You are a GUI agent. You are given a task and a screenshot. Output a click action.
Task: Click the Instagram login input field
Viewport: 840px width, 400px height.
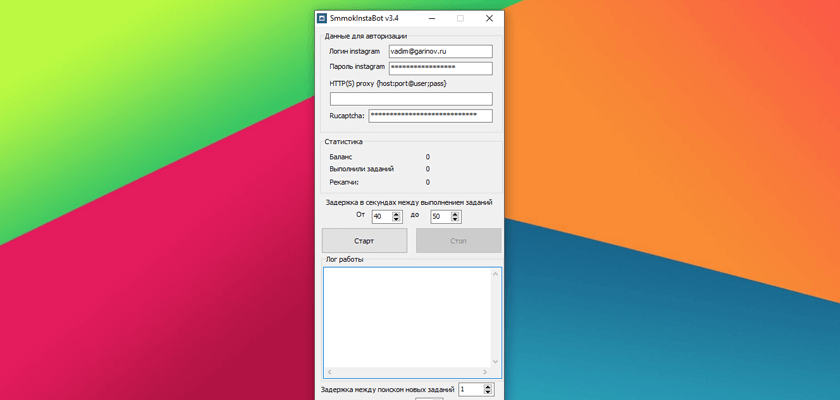pos(440,51)
